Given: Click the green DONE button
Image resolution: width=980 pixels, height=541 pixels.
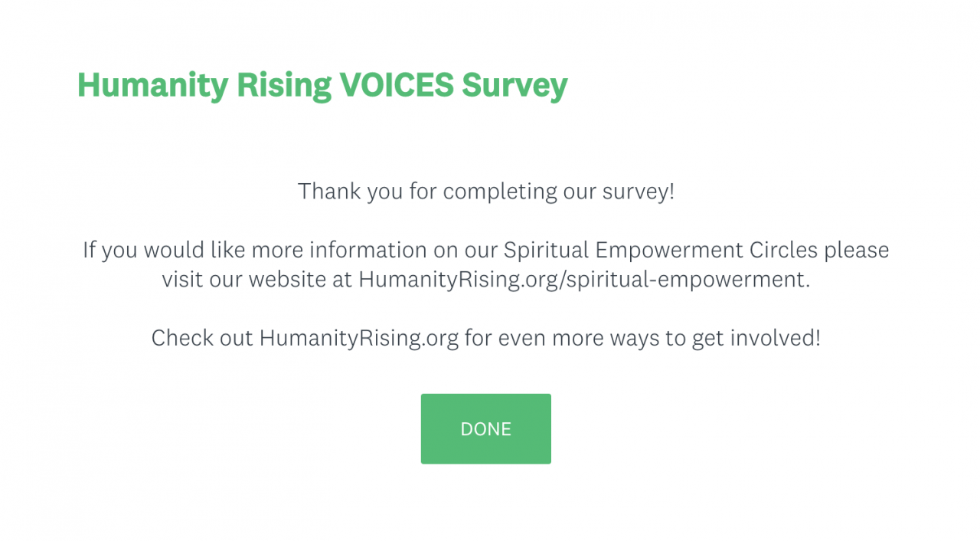Looking at the screenshot, I should 485,429.
